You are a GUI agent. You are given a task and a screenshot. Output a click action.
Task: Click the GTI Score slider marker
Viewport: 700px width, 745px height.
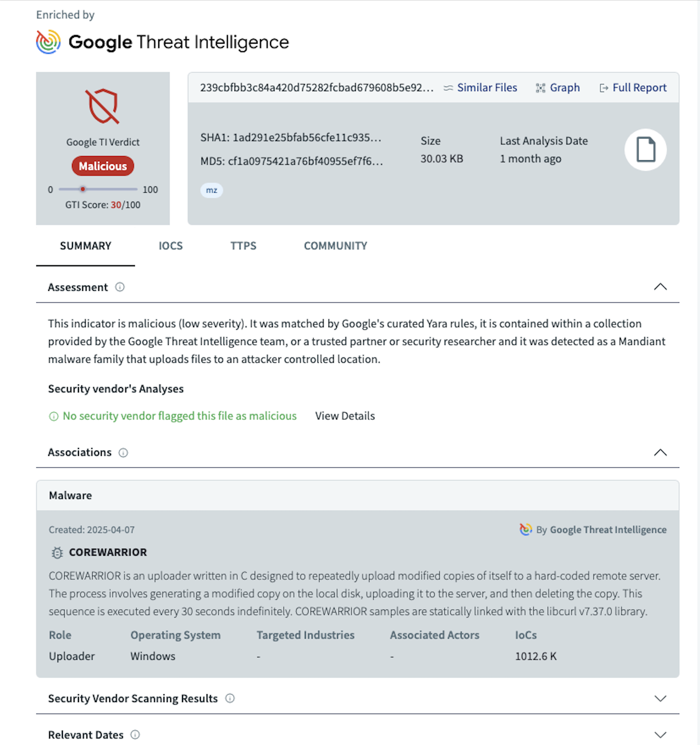tap(83, 189)
